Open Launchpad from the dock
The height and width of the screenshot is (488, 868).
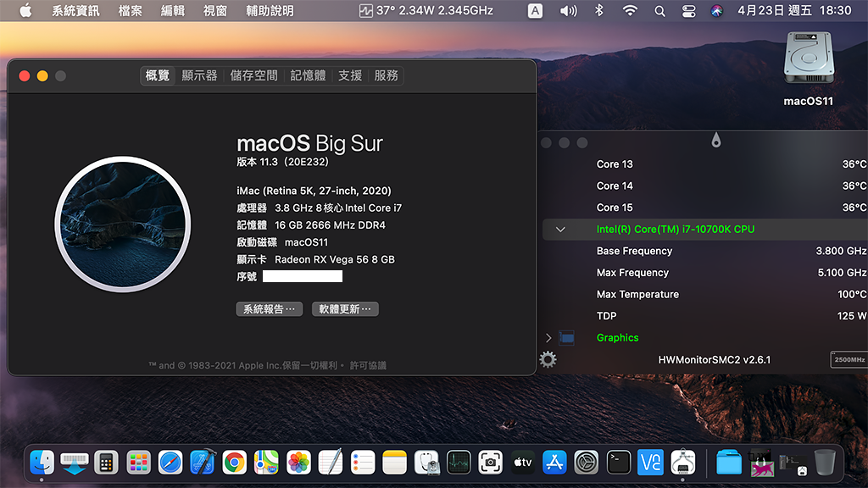click(138, 462)
